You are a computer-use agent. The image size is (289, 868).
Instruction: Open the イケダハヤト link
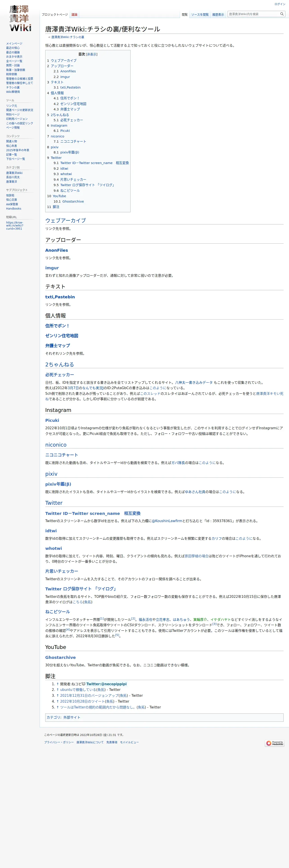tap(221, 620)
